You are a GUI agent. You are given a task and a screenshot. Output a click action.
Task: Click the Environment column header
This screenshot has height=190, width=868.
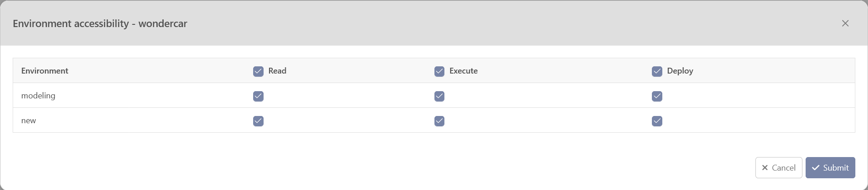(x=45, y=71)
